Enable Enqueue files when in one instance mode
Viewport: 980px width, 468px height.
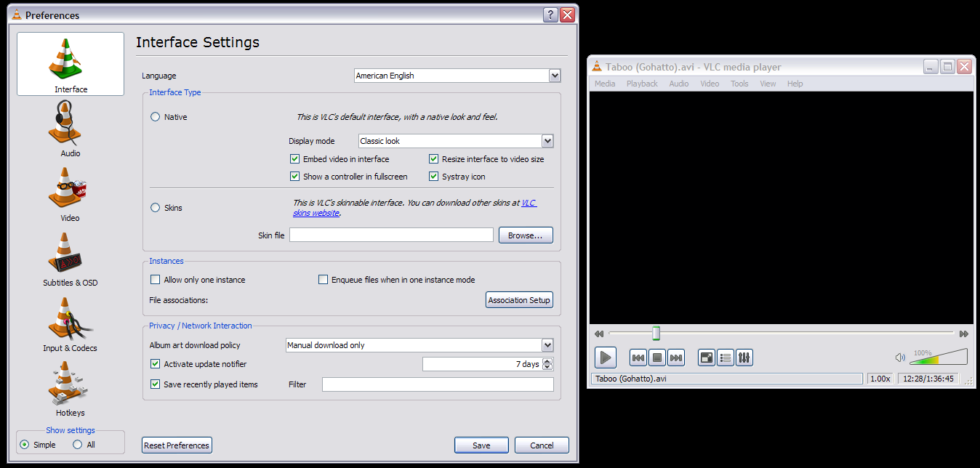pos(324,280)
